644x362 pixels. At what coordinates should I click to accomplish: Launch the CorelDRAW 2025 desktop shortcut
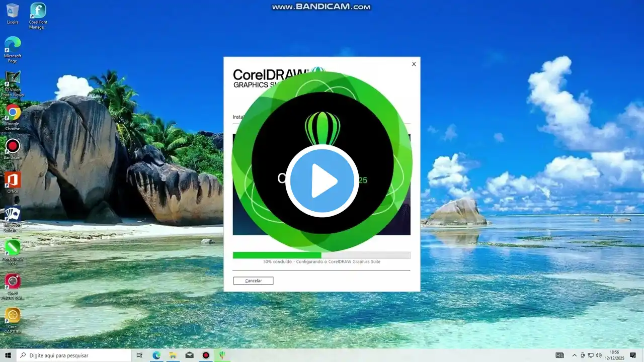pos(13,253)
